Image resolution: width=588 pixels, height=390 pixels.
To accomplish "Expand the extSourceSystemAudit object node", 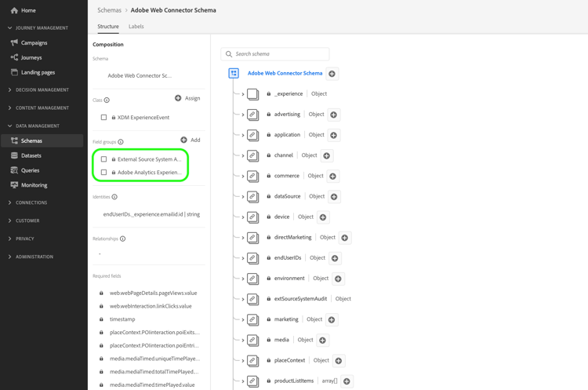I will 242,299.
